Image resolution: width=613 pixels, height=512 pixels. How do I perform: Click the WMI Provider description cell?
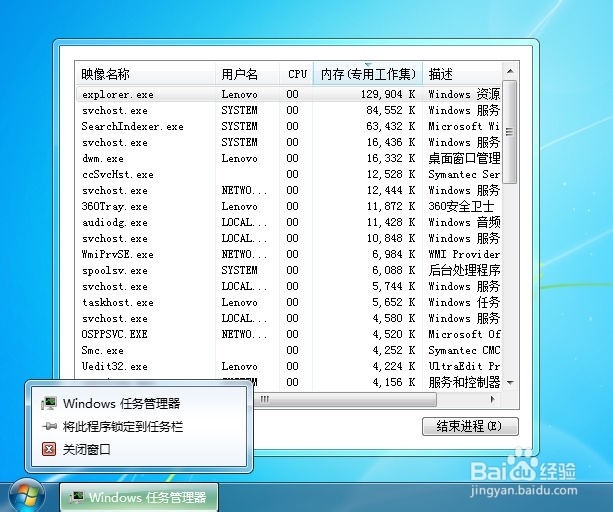pos(464,254)
